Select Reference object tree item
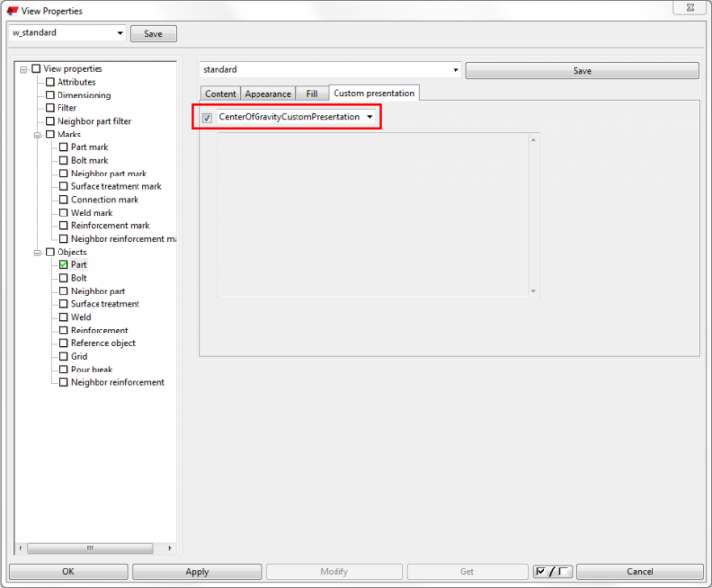This screenshot has height=588, width=712. coord(103,343)
